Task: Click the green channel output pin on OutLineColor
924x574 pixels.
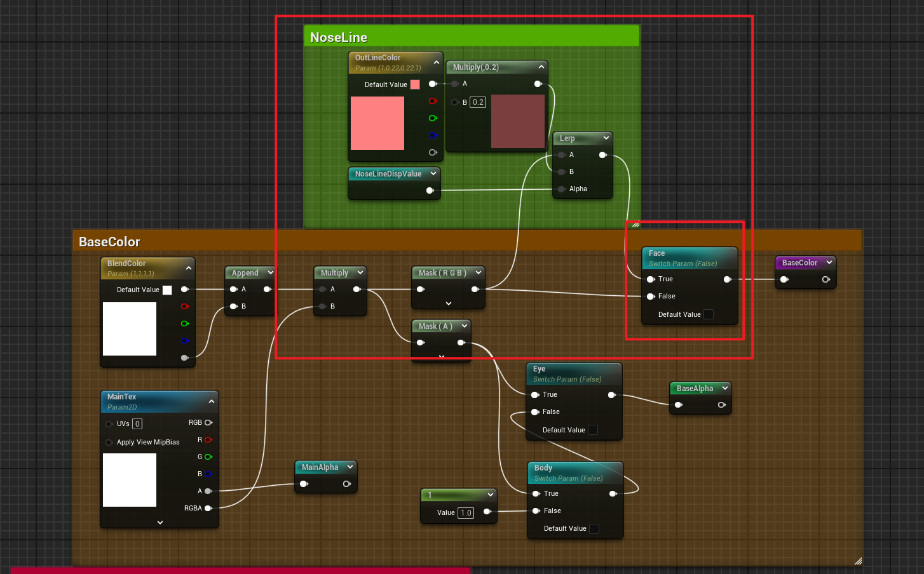Action: (433, 118)
